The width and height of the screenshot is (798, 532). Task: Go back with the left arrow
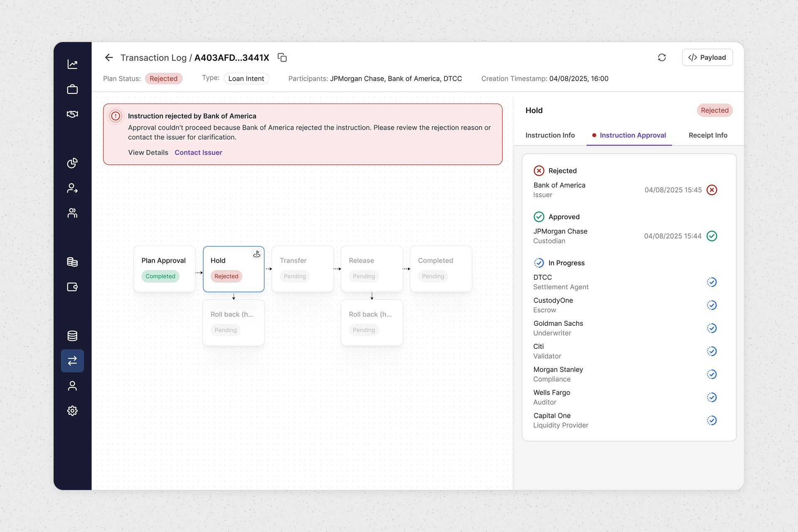click(x=109, y=57)
